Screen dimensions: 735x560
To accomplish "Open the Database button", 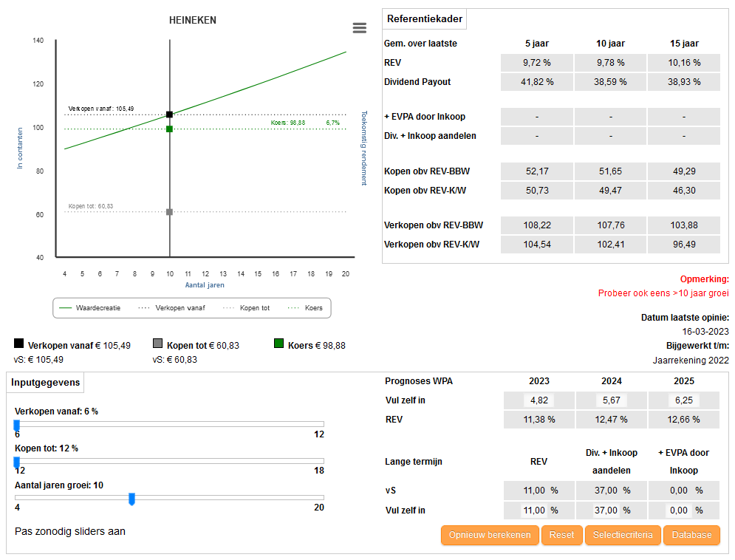I will click(691, 535).
